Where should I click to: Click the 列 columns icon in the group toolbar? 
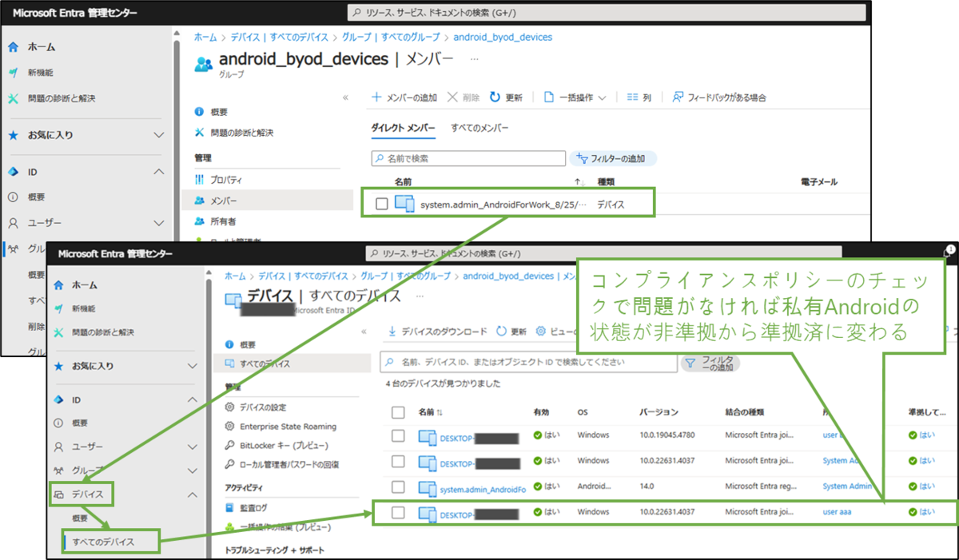pos(633,97)
